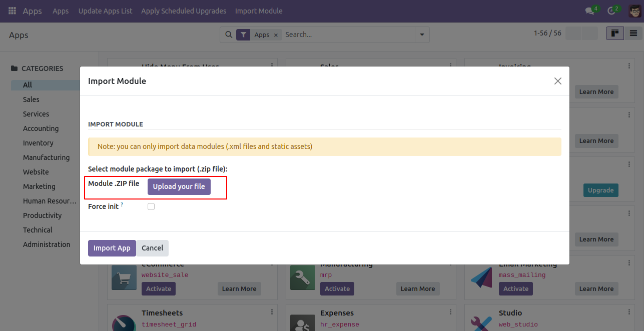644x331 pixels.
Task: Filter by Administration category
Action: [x=46, y=244]
